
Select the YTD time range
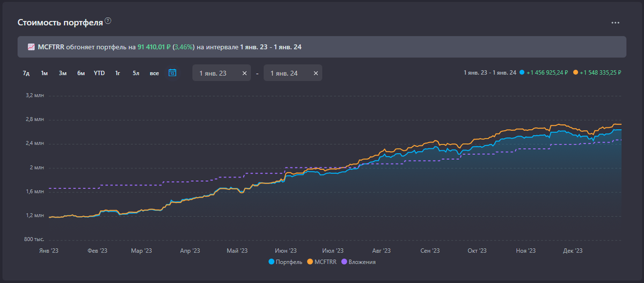click(99, 73)
